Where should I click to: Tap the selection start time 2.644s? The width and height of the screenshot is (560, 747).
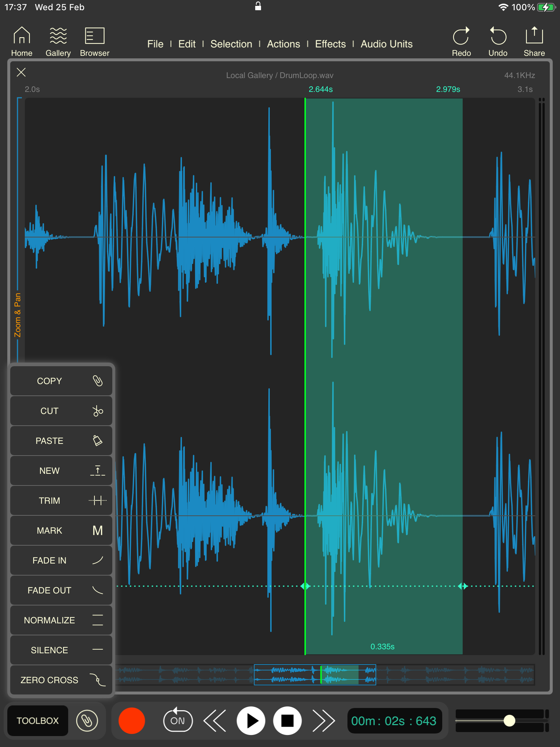[x=321, y=89]
